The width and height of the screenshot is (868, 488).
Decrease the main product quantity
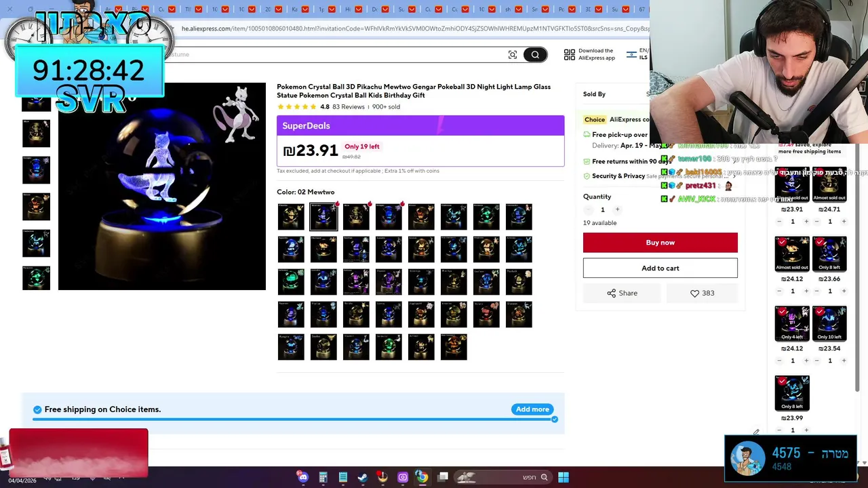[588, 209]
